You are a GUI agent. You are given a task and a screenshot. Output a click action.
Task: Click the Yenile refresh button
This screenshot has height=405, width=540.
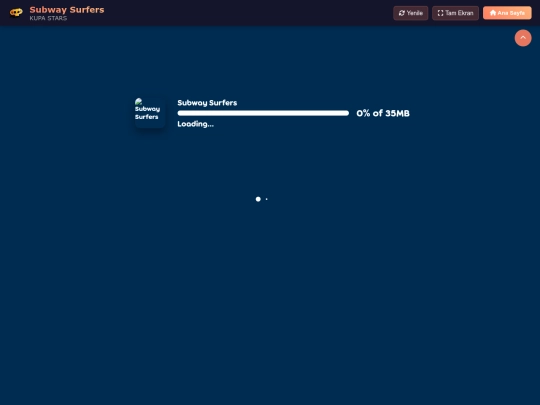click(411, 13)
